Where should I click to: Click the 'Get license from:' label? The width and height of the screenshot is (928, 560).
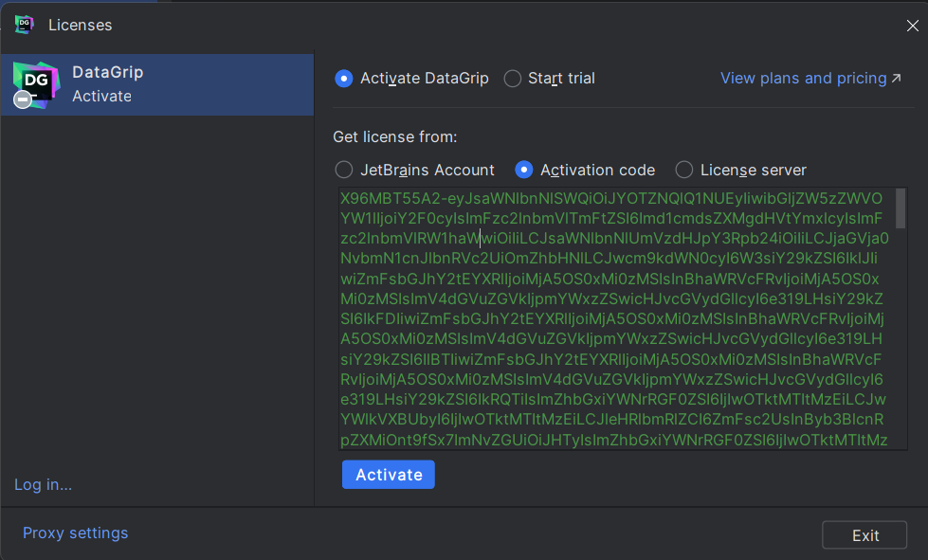point(394,137)
